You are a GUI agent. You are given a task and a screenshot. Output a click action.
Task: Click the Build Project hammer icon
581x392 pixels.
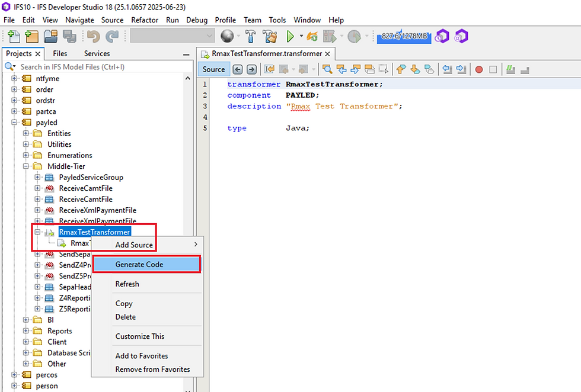[250, 36]
